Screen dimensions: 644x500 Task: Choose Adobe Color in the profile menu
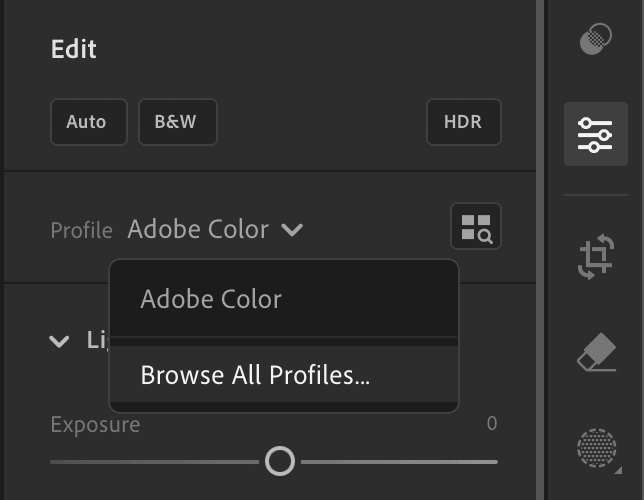[284, 299]
